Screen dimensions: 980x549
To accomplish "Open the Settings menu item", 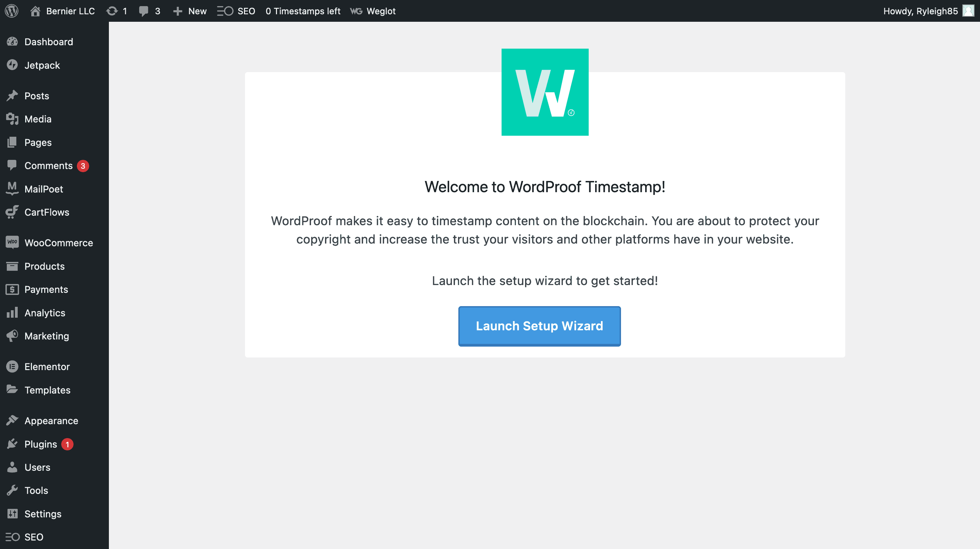I will point(43,513).
